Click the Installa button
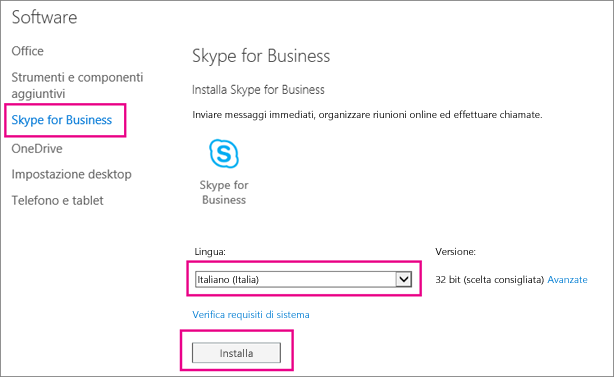Image resolution: width=614 pixels, height=377 pixels. pyautogui.click(x=236, y=353)
